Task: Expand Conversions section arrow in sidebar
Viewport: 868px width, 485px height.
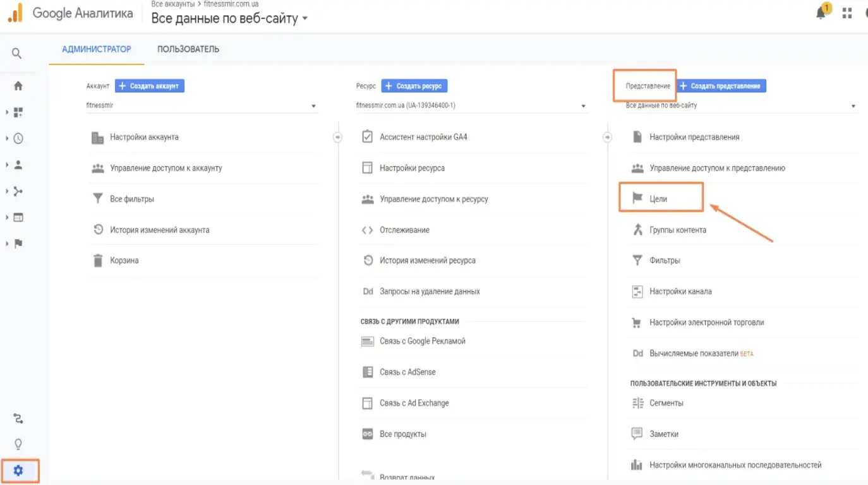Action: click(7, 244)
